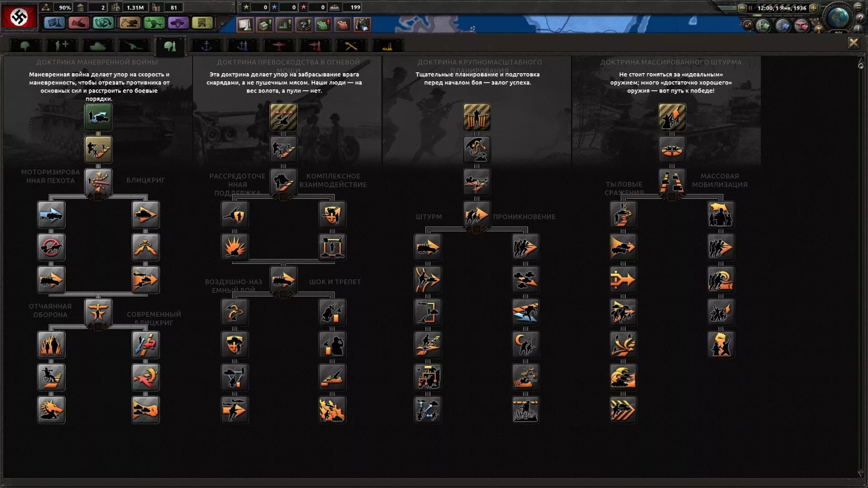Switch to the Armor tank research tab
This screenshot has height=488, width=868.
pos(98,46)
